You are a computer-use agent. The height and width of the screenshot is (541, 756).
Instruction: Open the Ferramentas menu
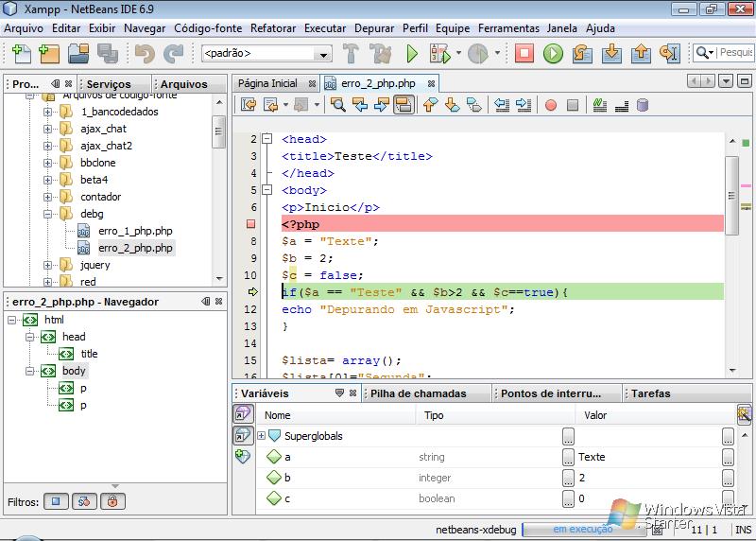pos(508,28)
